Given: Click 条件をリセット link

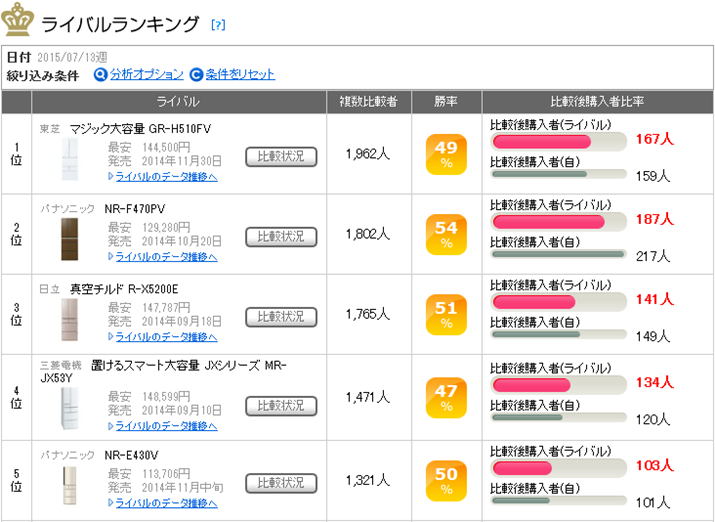Looking at the screenshot, I should click(240, 74).
